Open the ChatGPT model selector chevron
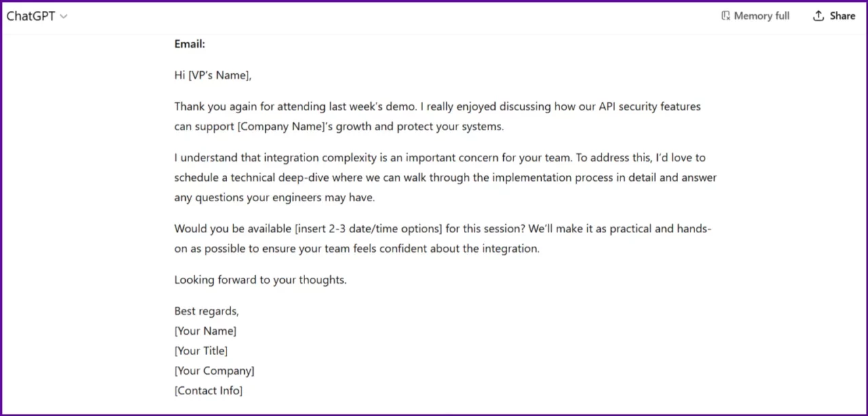The height and width of the screenshot is (416, 868). (x=64, y=16)
